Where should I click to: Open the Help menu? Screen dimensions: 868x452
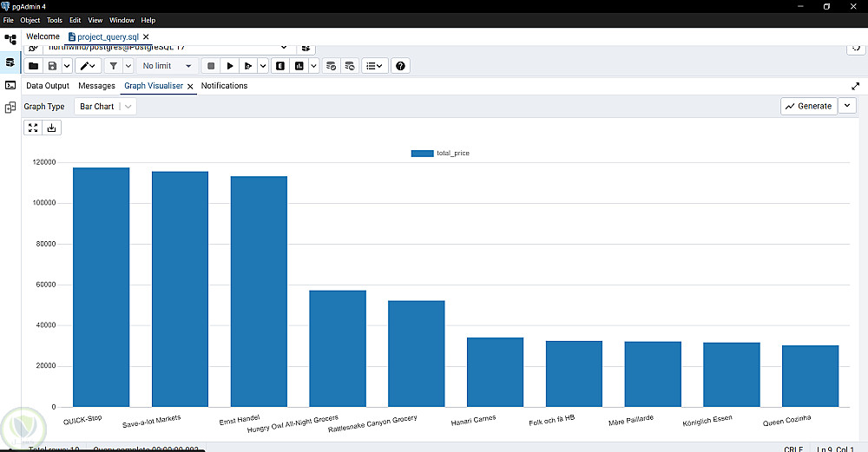click(x=148, y=21)
